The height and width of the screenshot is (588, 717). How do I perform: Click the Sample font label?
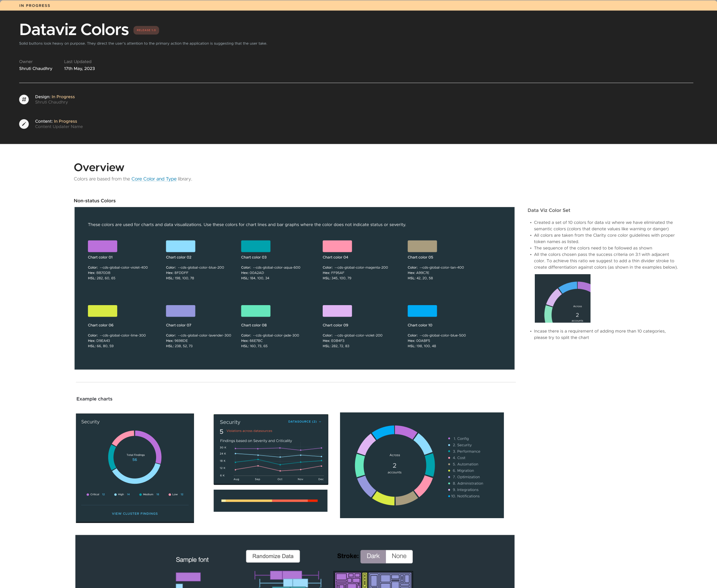192,560
